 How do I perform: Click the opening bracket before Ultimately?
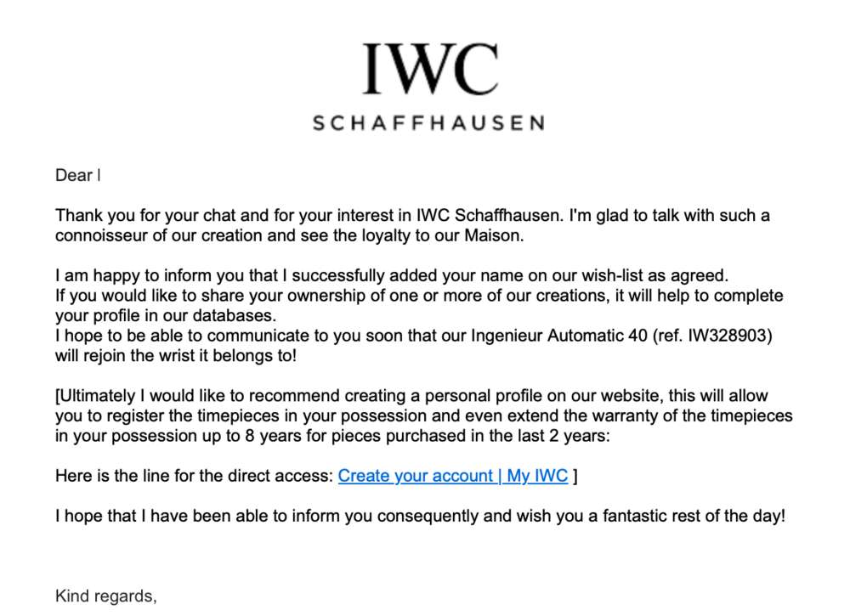click(58, 396)
